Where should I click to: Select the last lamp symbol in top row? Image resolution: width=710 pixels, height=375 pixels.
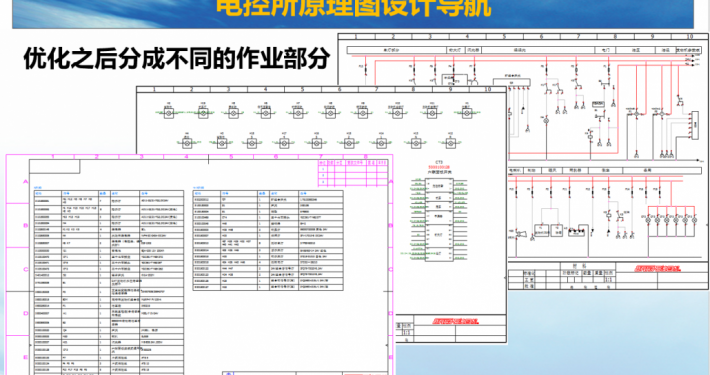coord(467,113)
